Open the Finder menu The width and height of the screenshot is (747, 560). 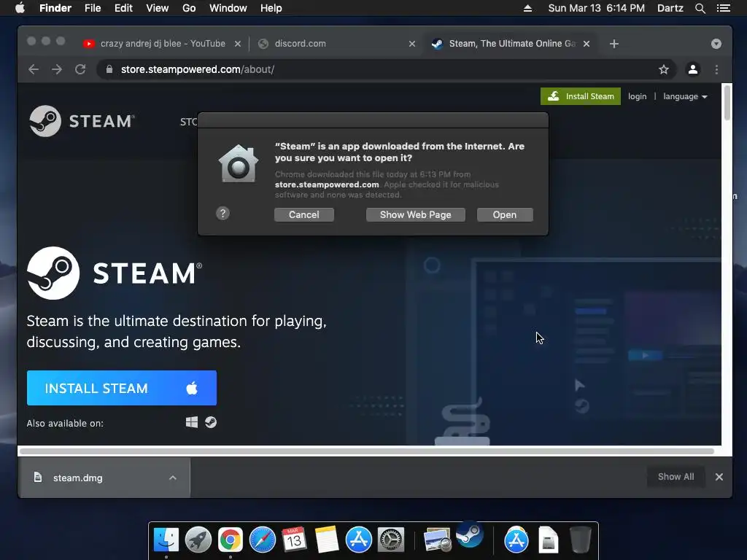[x=55, y=8]
